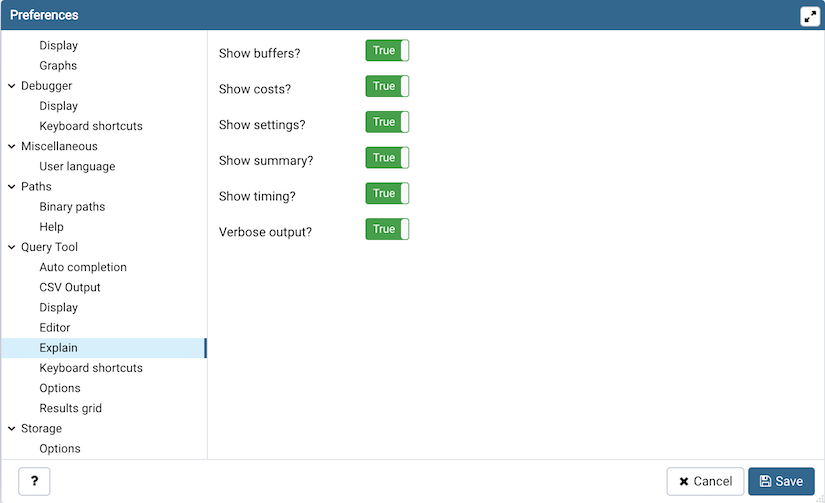Disable the Show settings switch
825x503 pixels.
click(x=387, y=122)
